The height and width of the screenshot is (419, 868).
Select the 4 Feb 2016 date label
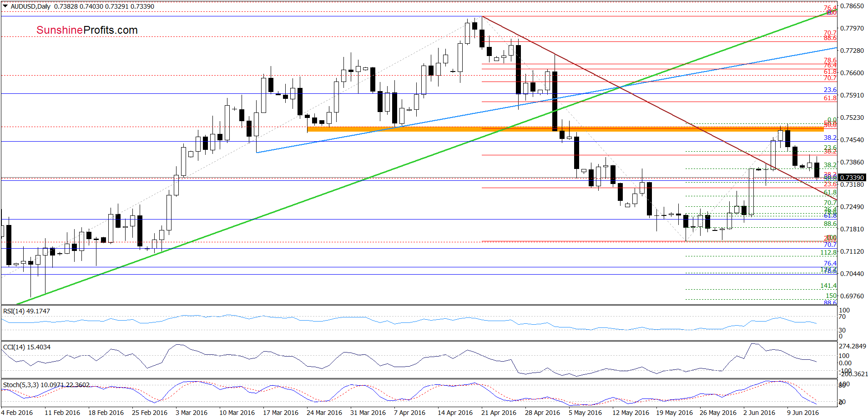tap(17, 413)
